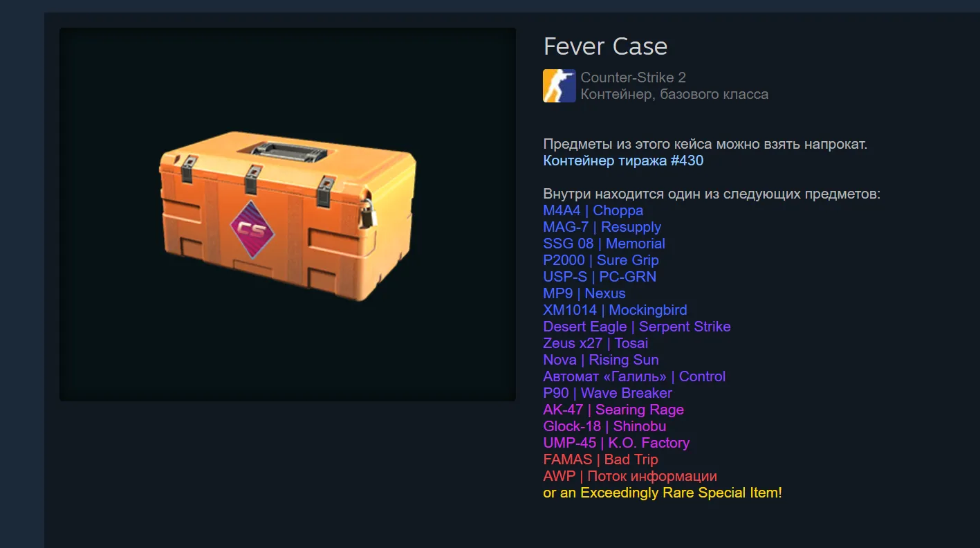Open the MAG-7 | Resupply link
The image size is (980, 548).
602,227
